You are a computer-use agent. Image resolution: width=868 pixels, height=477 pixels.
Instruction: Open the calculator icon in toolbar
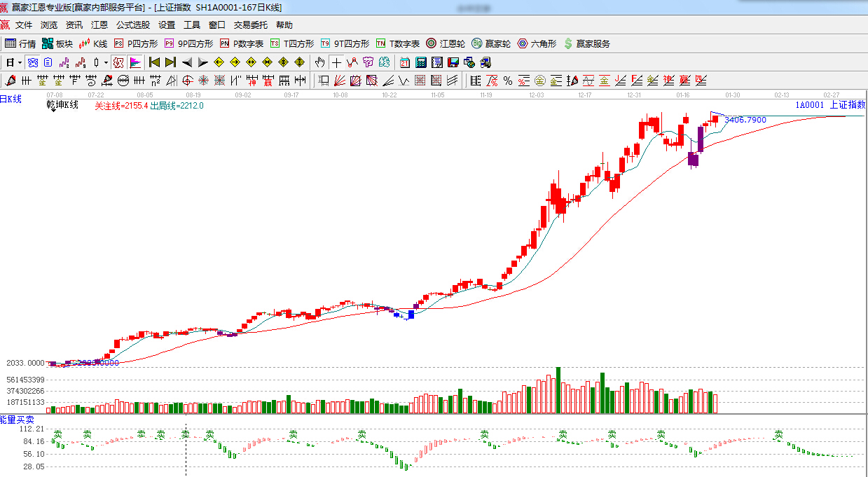point(421,62)
